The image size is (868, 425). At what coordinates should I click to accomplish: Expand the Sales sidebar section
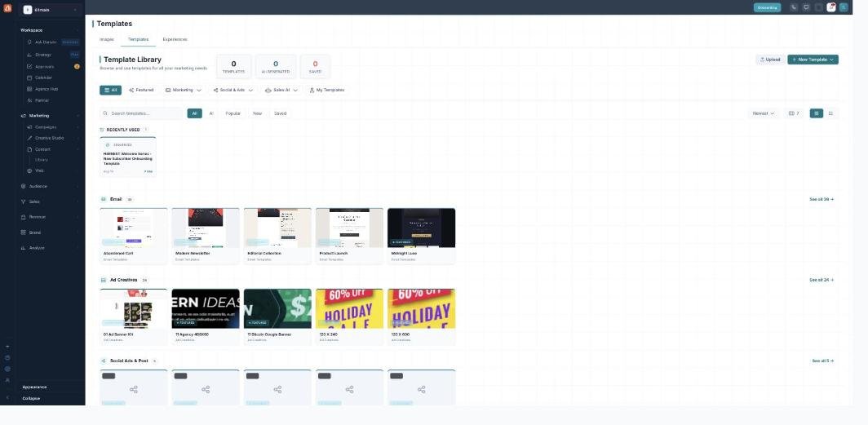pos(50,202)
